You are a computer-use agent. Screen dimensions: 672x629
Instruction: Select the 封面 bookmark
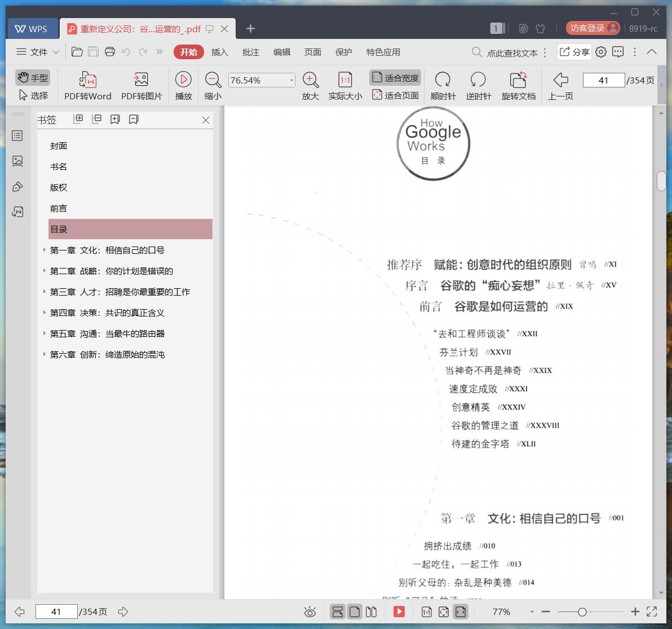pos(59,146)
